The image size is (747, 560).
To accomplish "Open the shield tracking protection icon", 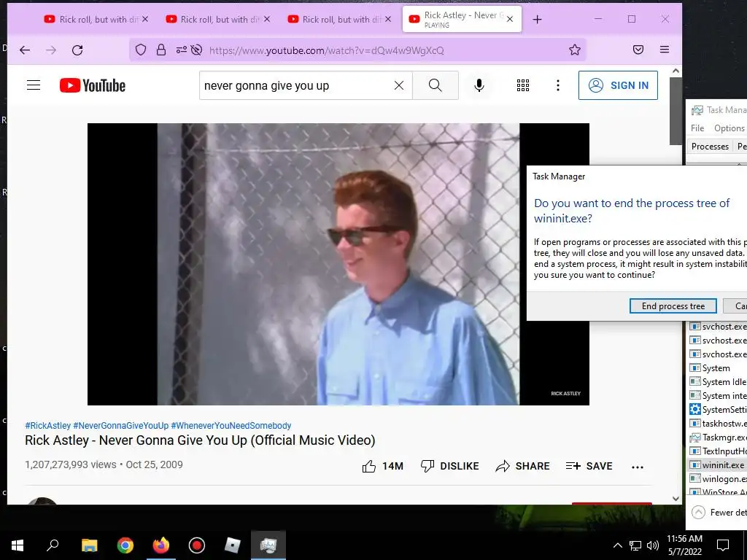I will (x=141, y=50).
